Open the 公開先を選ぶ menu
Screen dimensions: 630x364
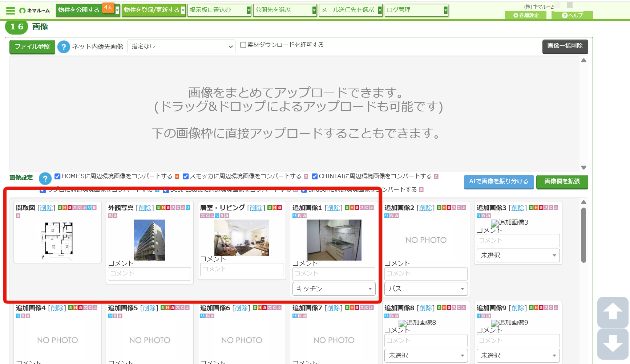285,10
